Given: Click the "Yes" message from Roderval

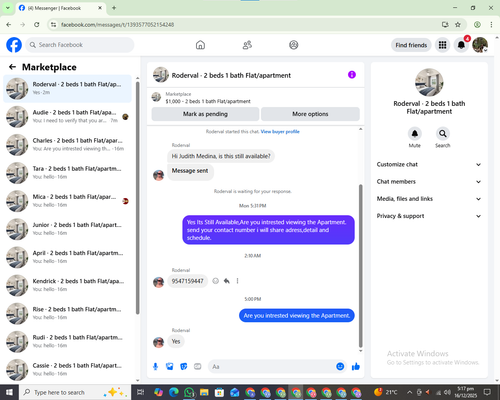Looking at the screenshot, I should pyautogui.click(x=176, y=341).
